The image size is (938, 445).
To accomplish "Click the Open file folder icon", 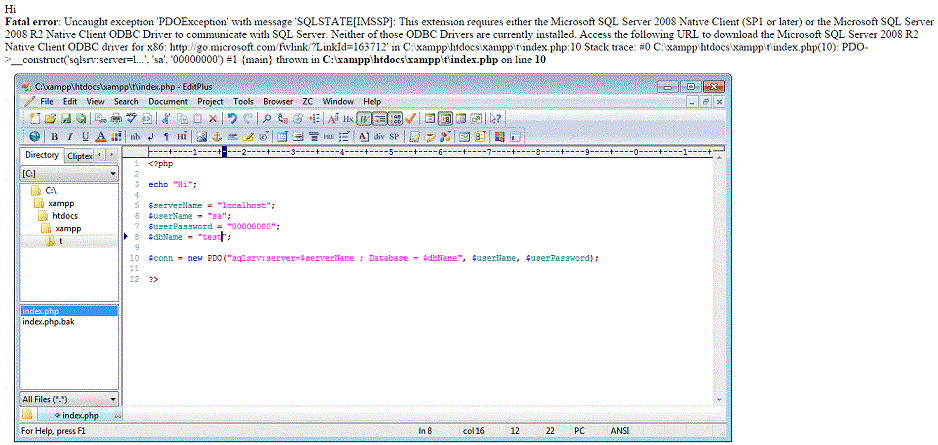I will coord(50,118).
